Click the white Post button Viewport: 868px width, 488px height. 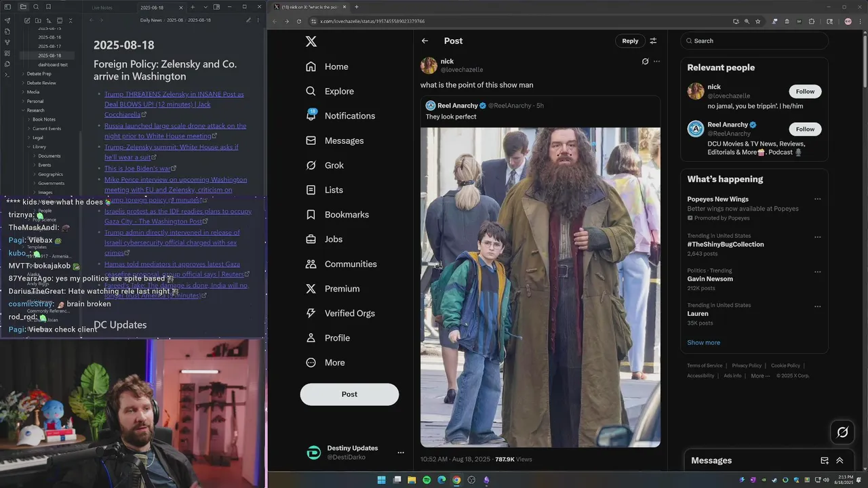[349, 394]
